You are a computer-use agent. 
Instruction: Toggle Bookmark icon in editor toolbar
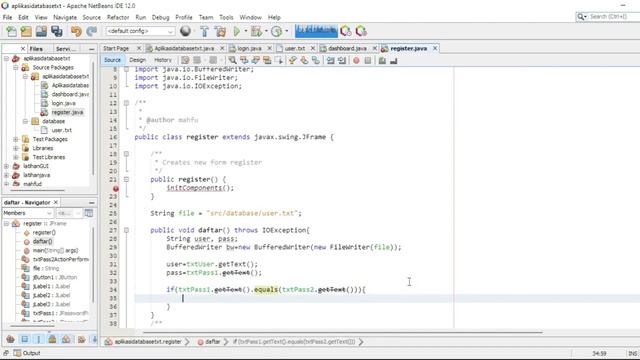[x=316, y=60]
